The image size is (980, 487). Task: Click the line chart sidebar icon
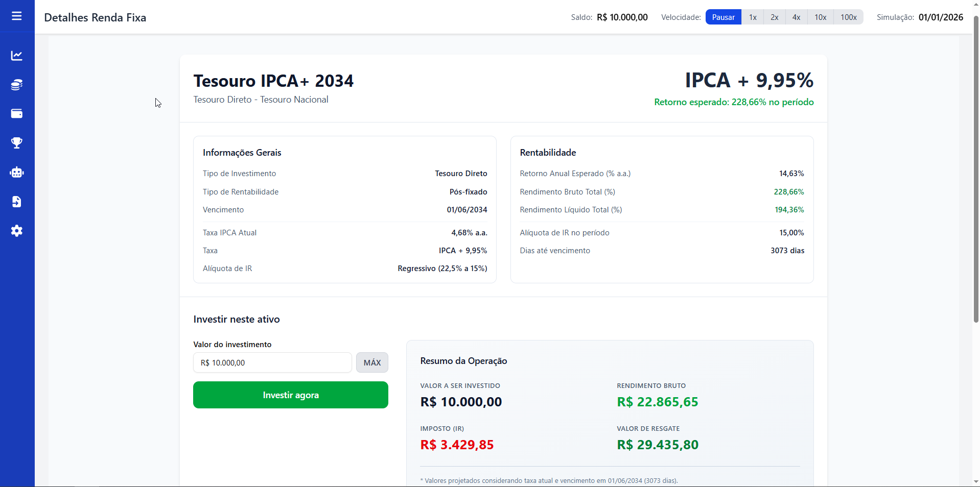coord(17,56)
